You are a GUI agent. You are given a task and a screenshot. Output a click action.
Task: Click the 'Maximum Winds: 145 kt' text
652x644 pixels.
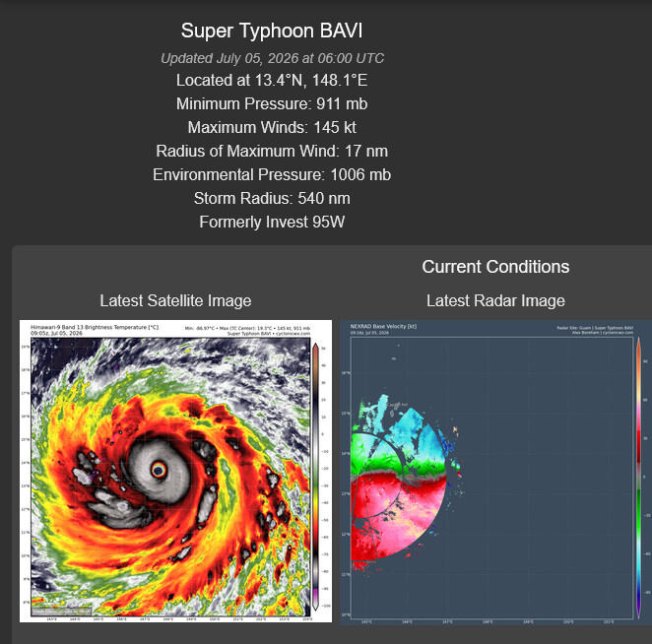272,127
